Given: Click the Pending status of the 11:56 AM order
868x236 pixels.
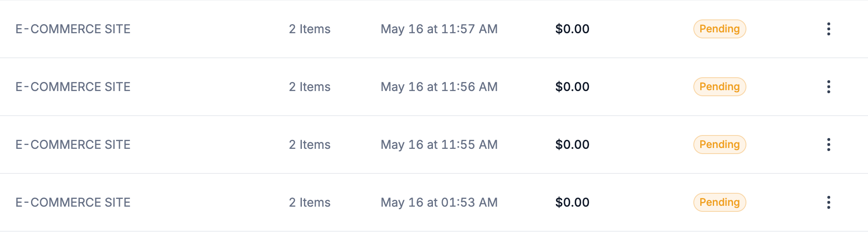Looking at the screenshot, I should coord(719,87).
